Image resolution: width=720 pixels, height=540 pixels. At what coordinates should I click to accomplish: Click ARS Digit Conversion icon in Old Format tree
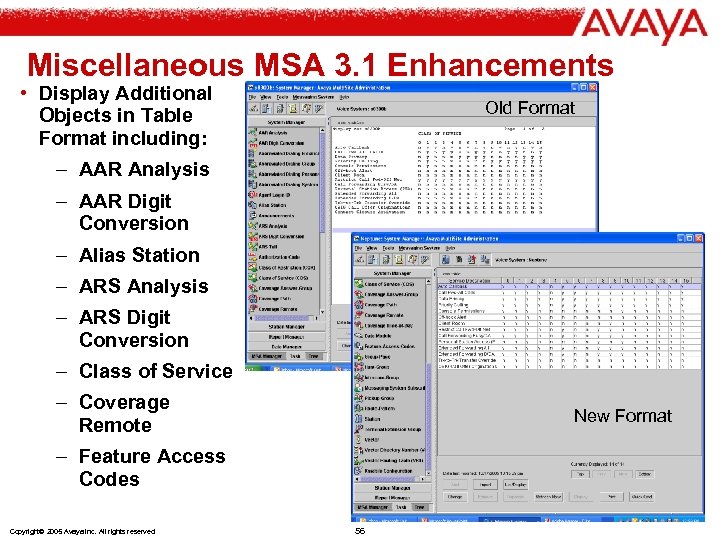[x=253, y=236]
